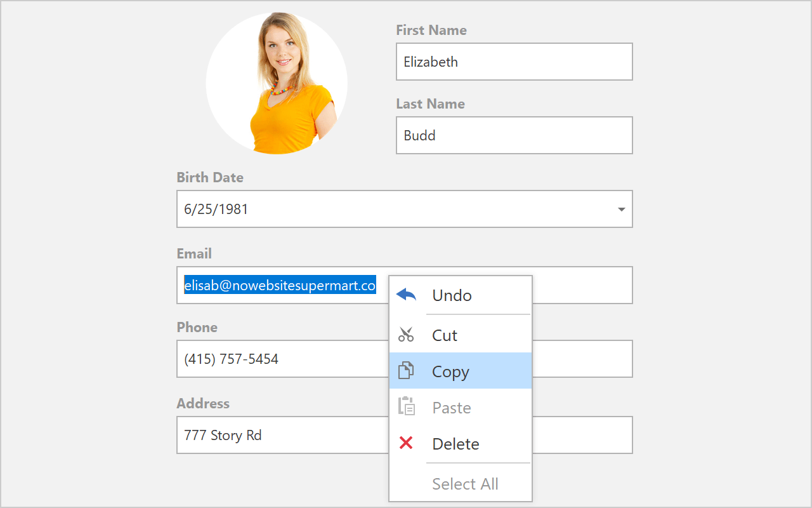Click the Paste clipboard icon
This screenshot has height=508, width=812.
tap(406, 407)
